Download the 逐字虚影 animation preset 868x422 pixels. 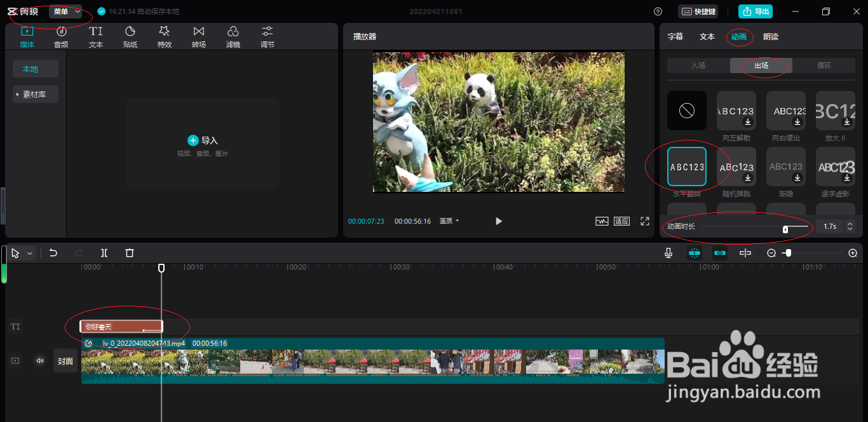tap(847, 178)
